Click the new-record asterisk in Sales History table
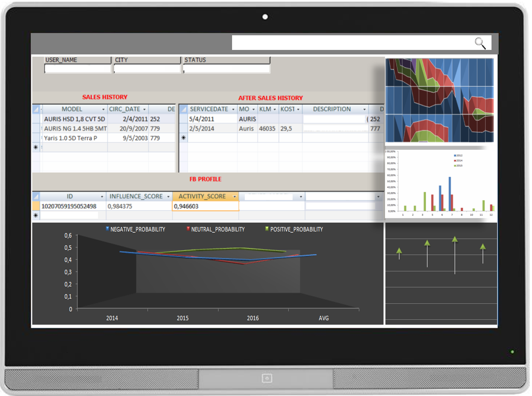The width and height of the screenshot is (532, 396). [36, 147]
